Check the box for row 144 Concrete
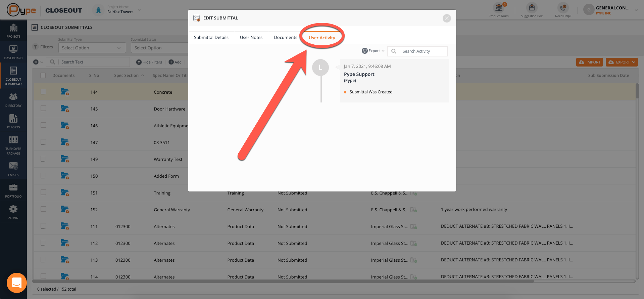Image resolution: width=644 pixels, height=299 pixels. (x=43, y=91)
